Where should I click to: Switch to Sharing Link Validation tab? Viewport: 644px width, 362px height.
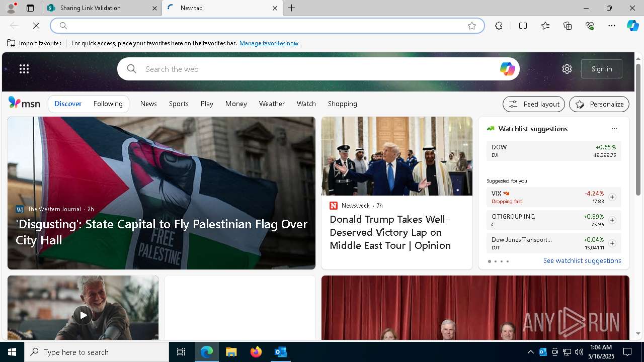101,8
